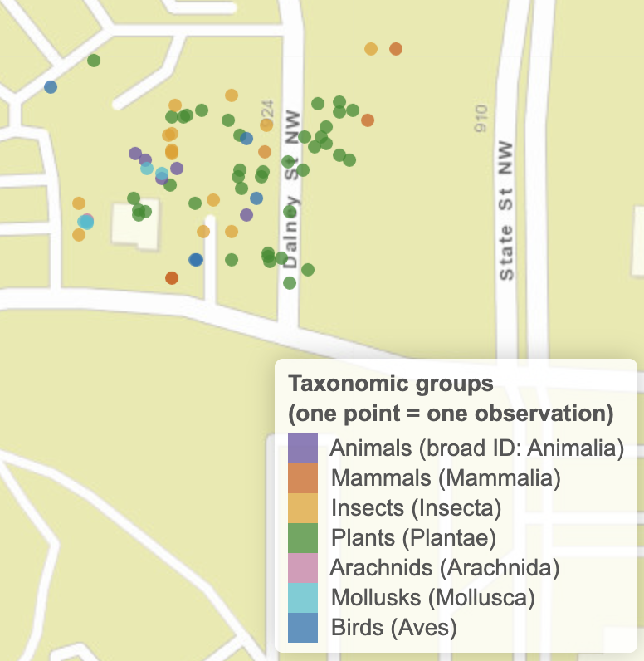
Task: Open the southernmost green plant point on Dalney St
Action: coord(290,283)
